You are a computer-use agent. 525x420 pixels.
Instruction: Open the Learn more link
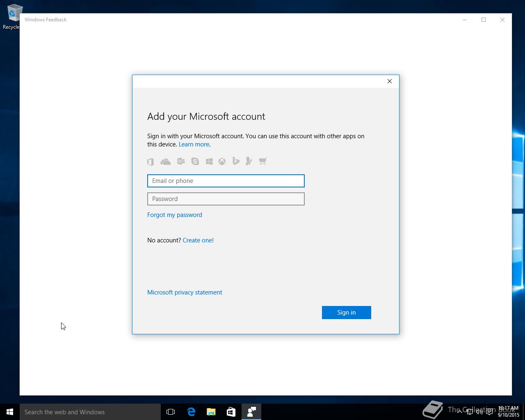194,144
